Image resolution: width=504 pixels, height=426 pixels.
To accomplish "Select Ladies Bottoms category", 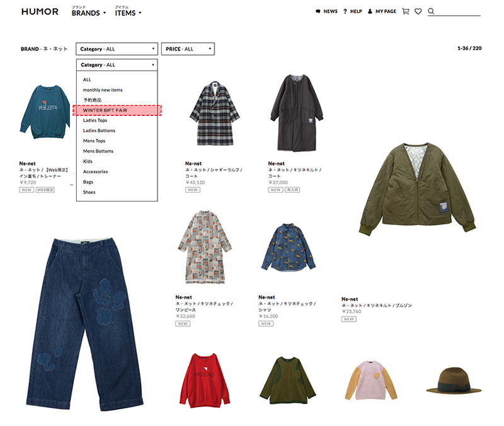I will (x=99, y=130).
